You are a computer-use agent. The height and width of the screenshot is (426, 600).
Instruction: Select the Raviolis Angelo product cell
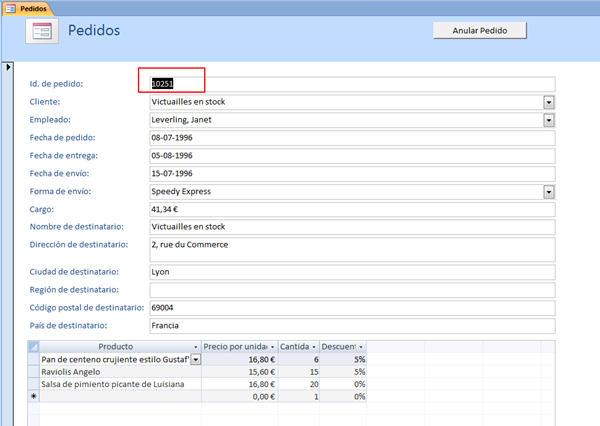(120, 371)
